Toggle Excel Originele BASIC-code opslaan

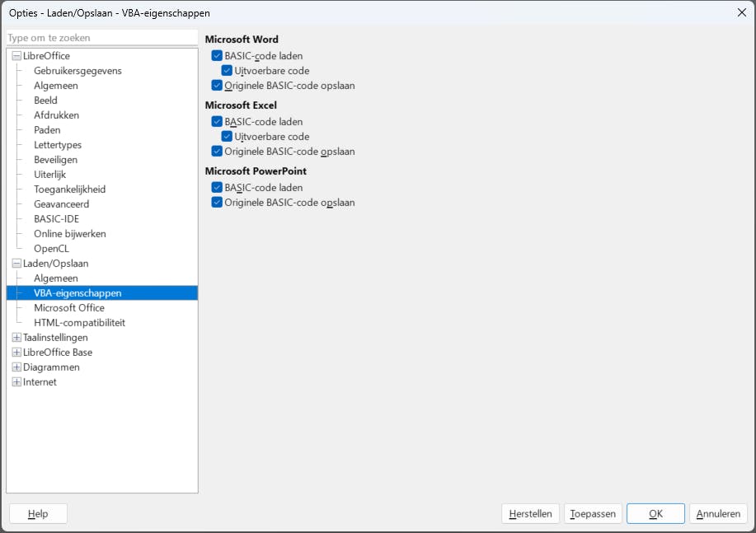click(x=217, y=152)
